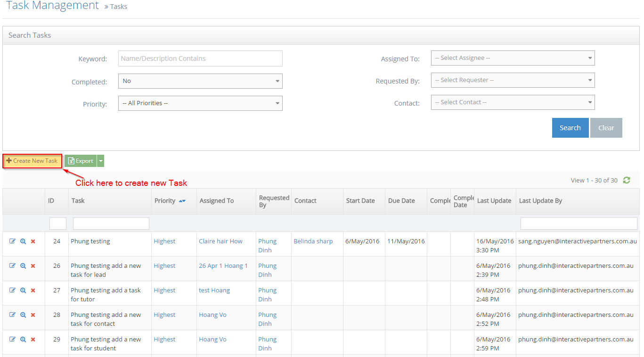Click the Keyword search input field

200,58
